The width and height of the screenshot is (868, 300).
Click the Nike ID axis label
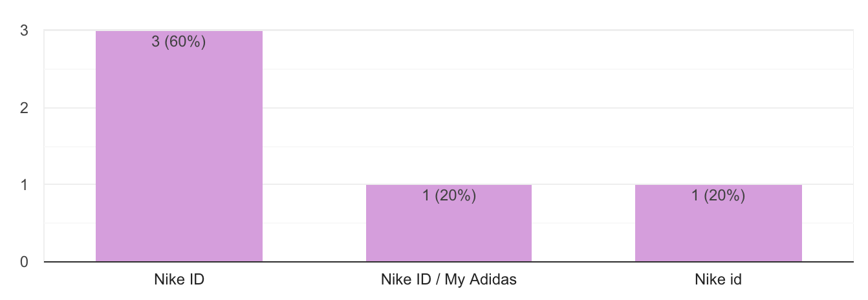click(179, 280)
